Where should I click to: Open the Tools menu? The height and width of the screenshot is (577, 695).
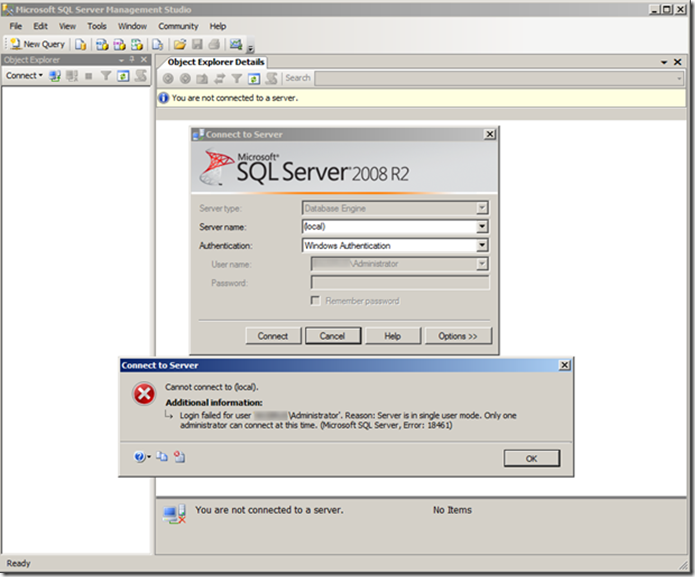(x=97, y=26)
